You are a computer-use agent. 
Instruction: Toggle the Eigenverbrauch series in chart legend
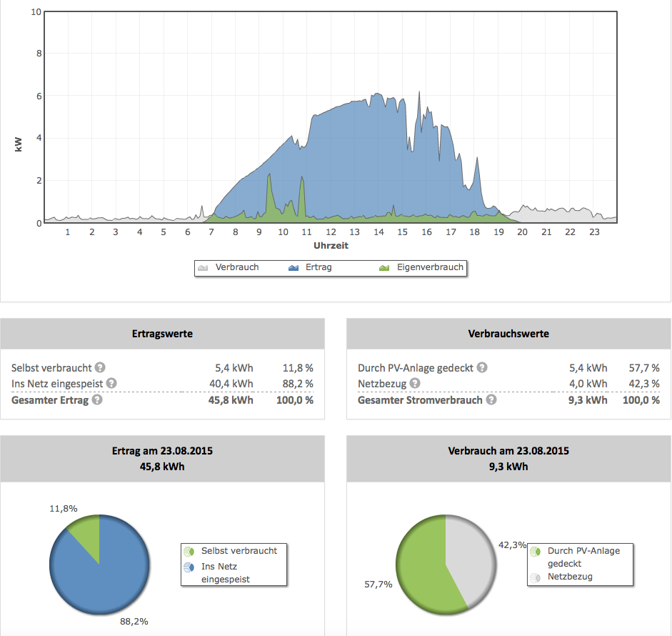tap(421, 268)
